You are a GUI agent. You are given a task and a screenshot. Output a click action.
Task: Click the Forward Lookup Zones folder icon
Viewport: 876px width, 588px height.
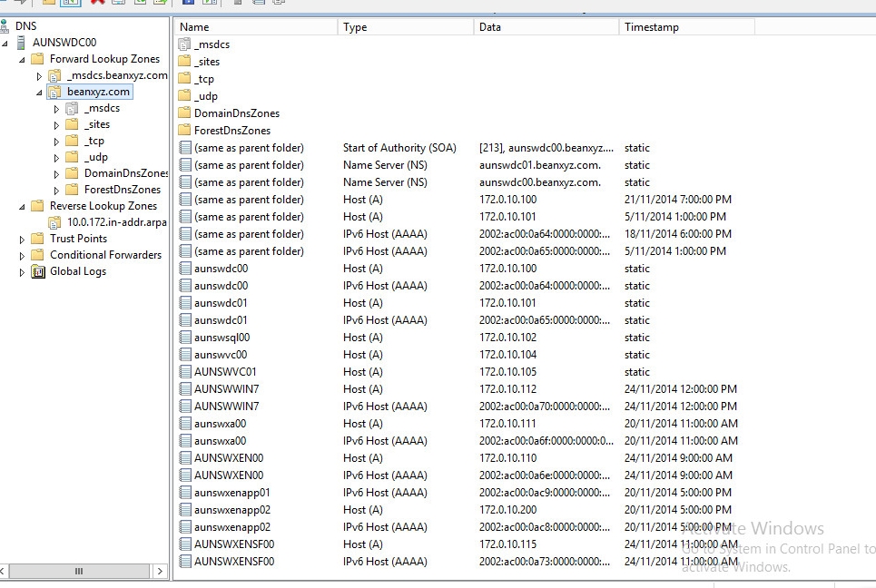tap(37, 59)
